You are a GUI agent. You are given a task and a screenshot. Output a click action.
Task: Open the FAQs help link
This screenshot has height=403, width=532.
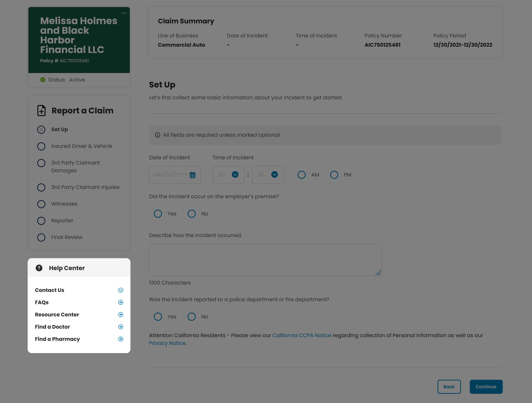pyautogui.click(x=42, y=302)
